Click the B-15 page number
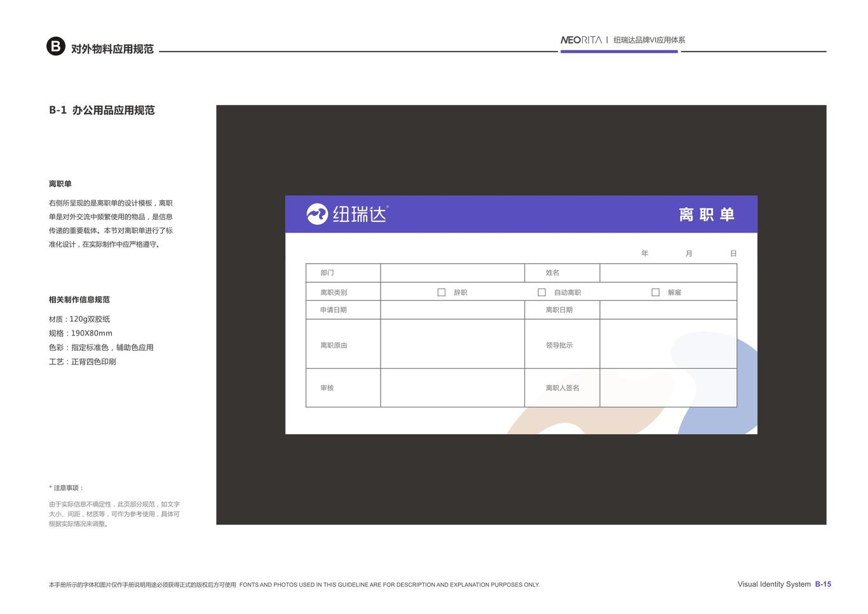Viewport: 868px width, 614px height. (823, 584)
